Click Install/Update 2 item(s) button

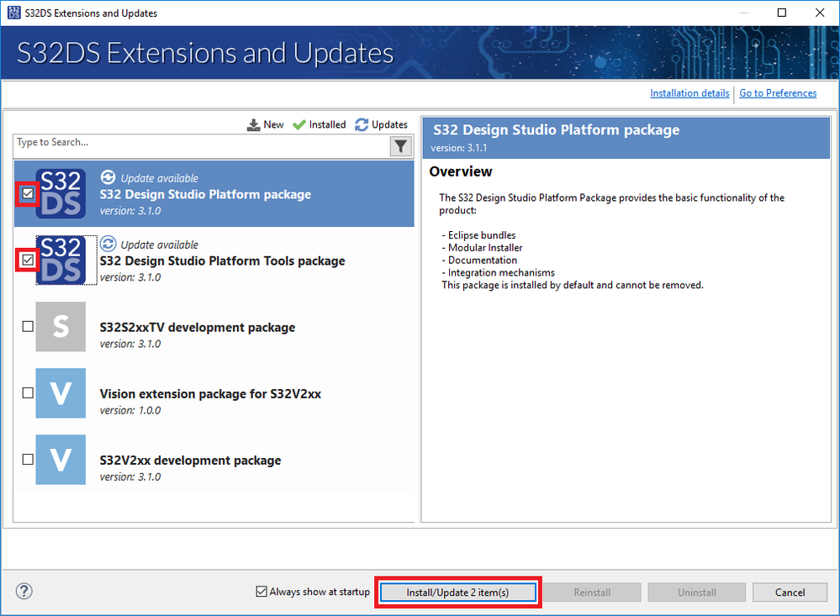457,592
